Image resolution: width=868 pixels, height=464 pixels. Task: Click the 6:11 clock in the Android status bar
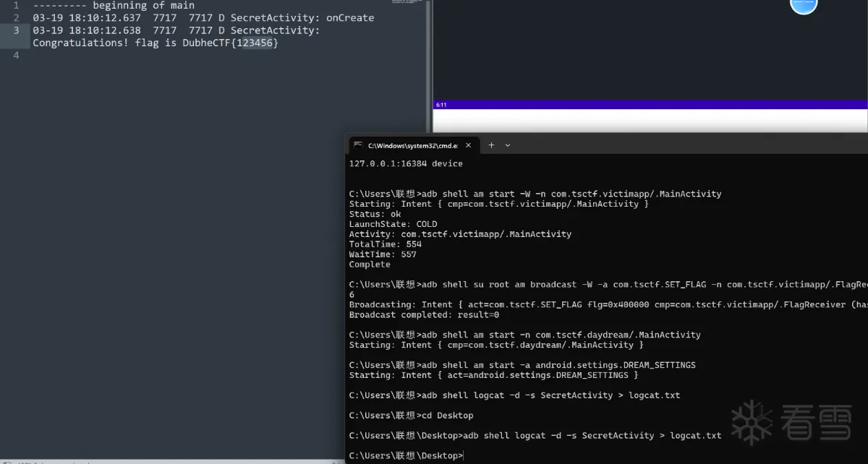click(441, 104)
